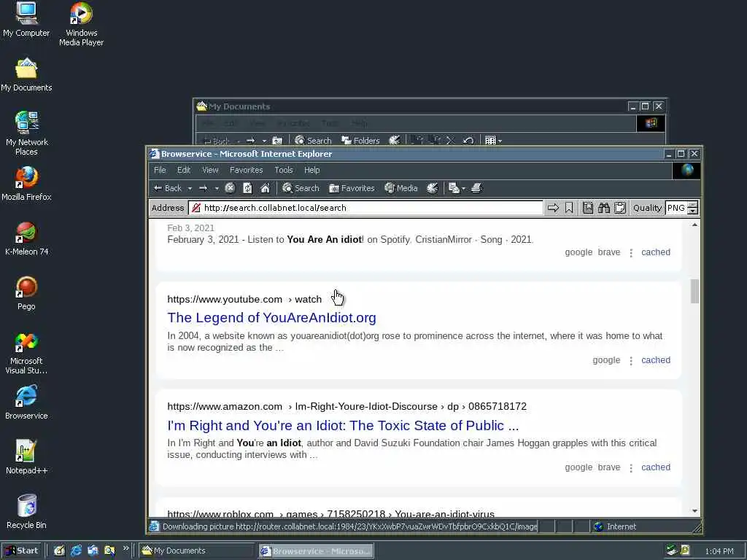Select the Microsoft Visual Studio desktop icon
The width and height of the screenshot is (747, 560).
coord(26,353)
